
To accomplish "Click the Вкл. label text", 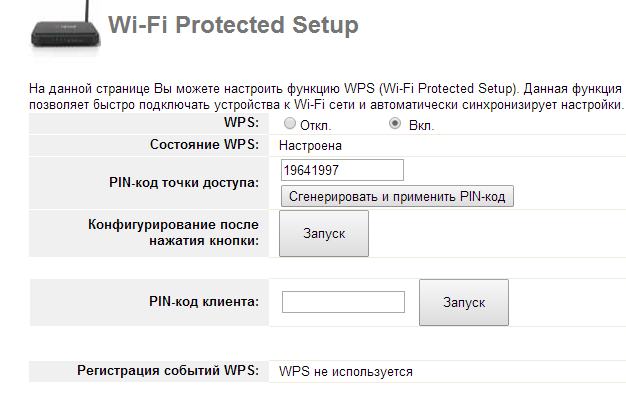I will 421,126.
